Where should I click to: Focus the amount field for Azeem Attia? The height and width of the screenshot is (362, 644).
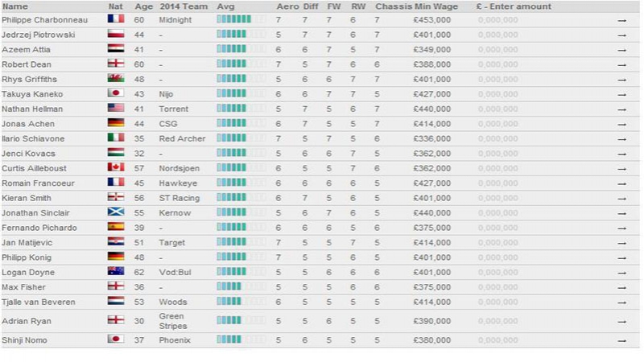click(x=497, y=50)
